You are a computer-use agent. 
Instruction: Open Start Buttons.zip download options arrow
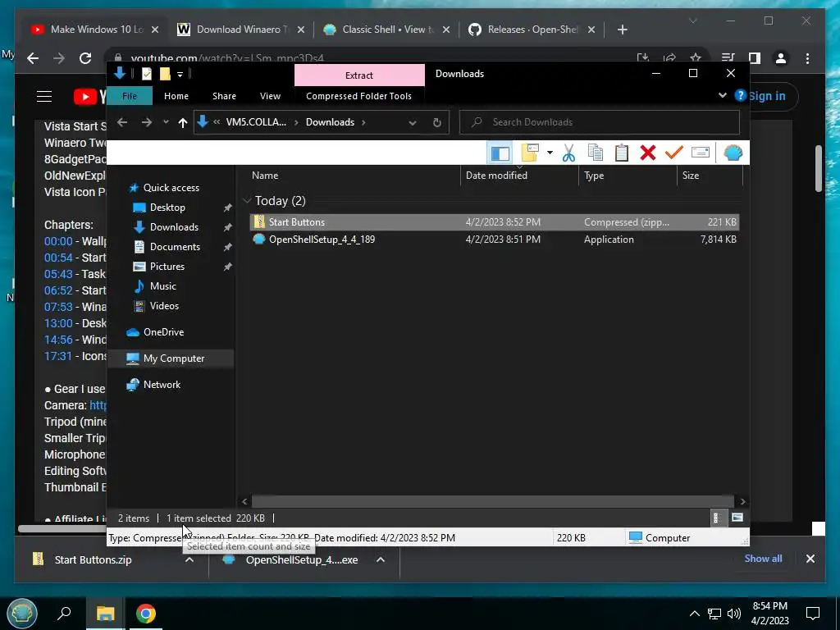[189, 559]
